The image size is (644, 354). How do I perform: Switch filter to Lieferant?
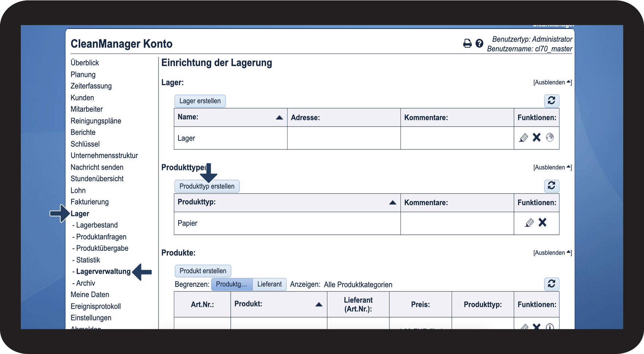(x=269, y=284)
